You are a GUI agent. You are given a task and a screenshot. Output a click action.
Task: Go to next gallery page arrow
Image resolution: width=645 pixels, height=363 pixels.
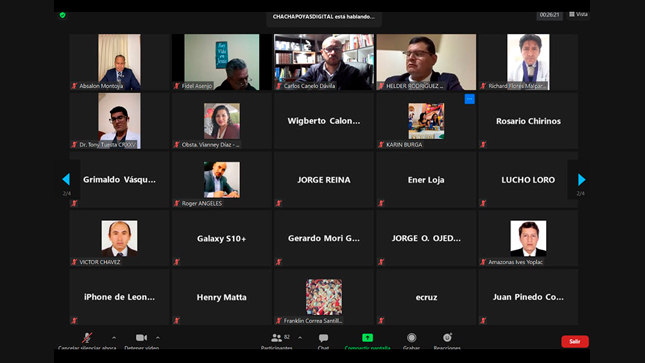tap(581, 179)
